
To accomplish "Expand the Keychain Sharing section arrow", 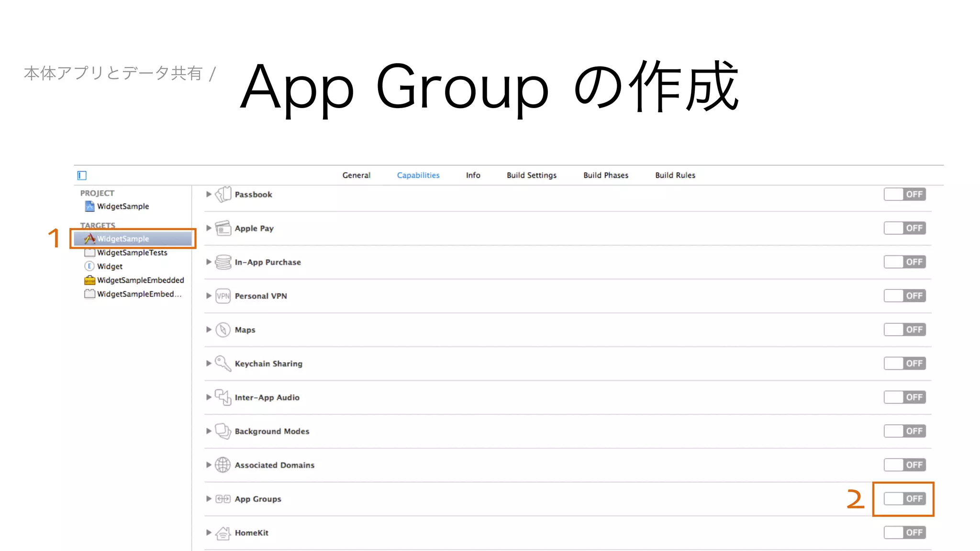I will coord(209,364).
